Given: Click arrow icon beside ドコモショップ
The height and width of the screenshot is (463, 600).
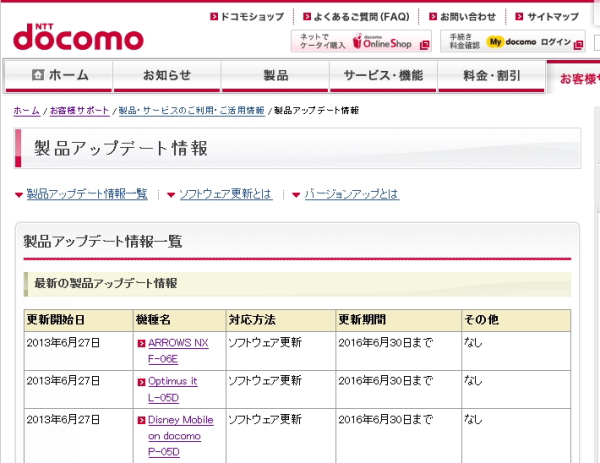Looking at the screenshot, I should click(214, 17).
